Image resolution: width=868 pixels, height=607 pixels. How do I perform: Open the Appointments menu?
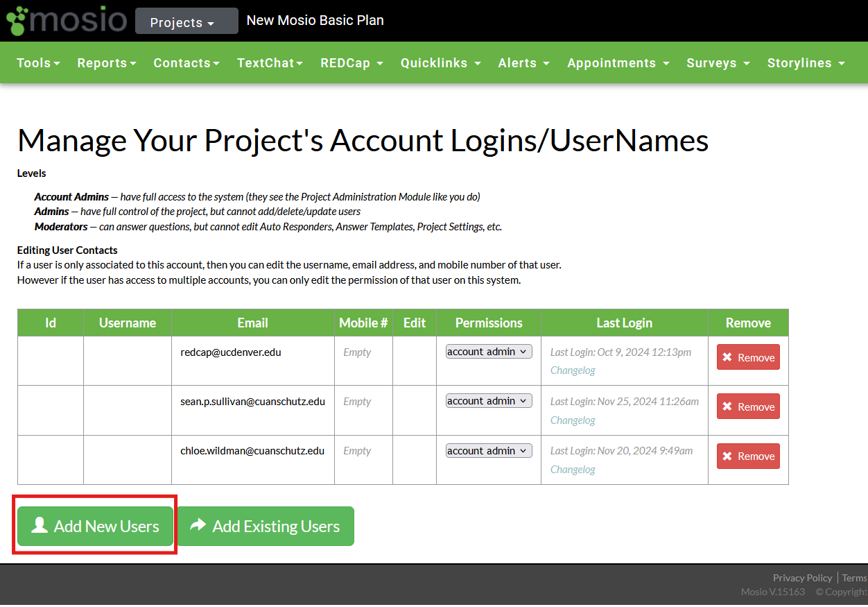coord(618,63)
